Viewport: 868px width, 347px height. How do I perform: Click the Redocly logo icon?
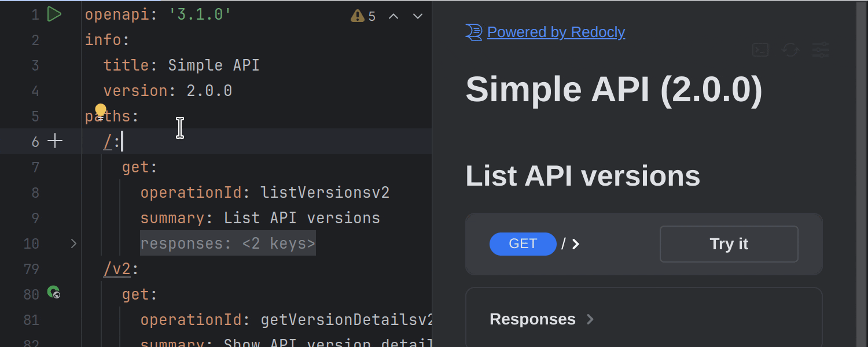(x=473, y=32)
